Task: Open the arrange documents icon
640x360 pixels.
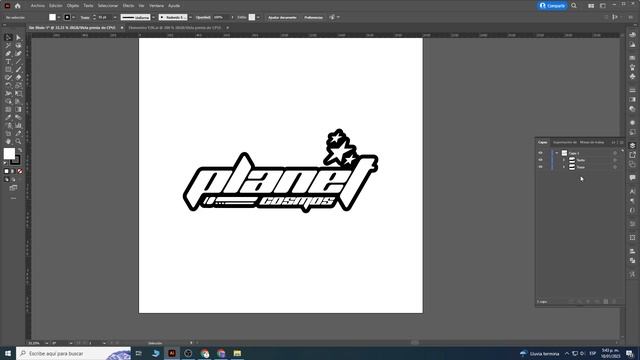Action: pyautogui.click(x=591, y=6)
